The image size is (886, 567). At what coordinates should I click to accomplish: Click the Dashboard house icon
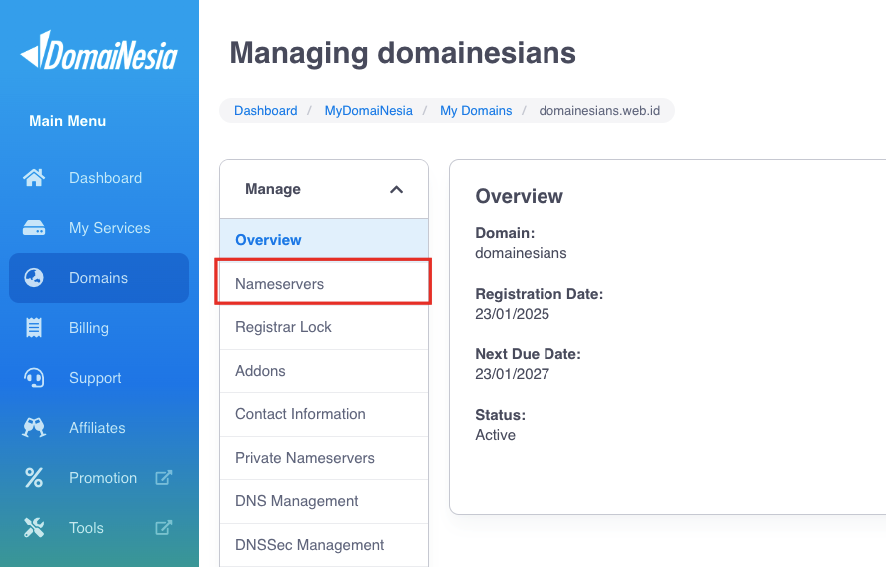tap(34, 178)
